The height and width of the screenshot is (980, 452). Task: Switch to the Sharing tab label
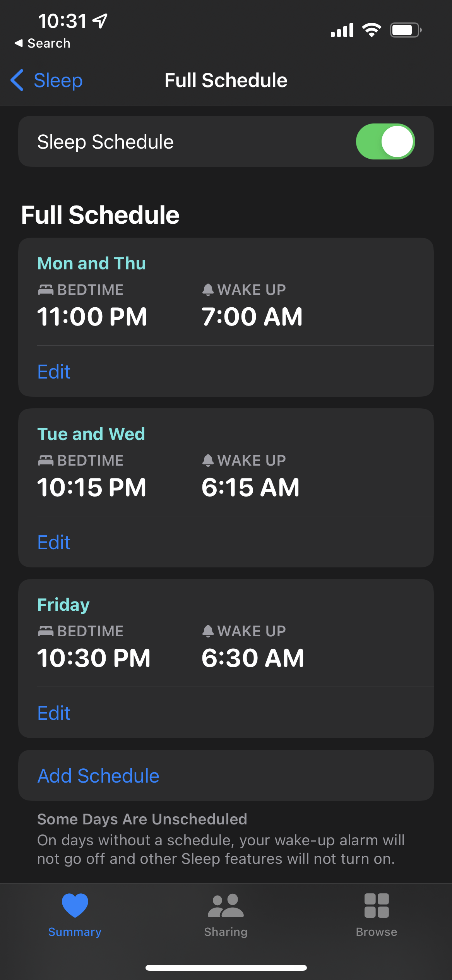pyautogui.click(x=226, y=932)
